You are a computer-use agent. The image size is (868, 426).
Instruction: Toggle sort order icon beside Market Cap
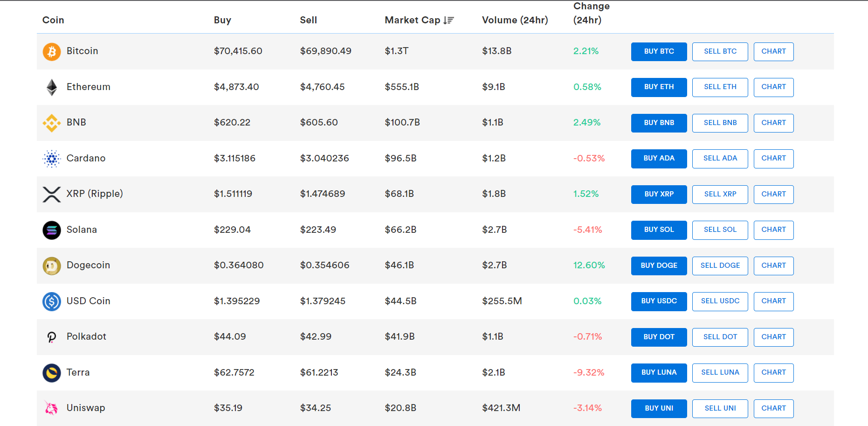[x=448, y=20]
